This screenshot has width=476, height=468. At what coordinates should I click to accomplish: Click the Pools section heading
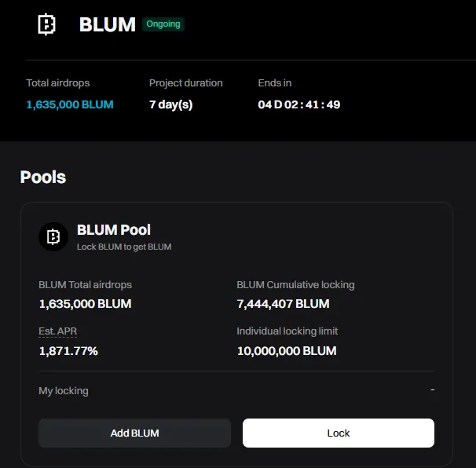point(43,177)
